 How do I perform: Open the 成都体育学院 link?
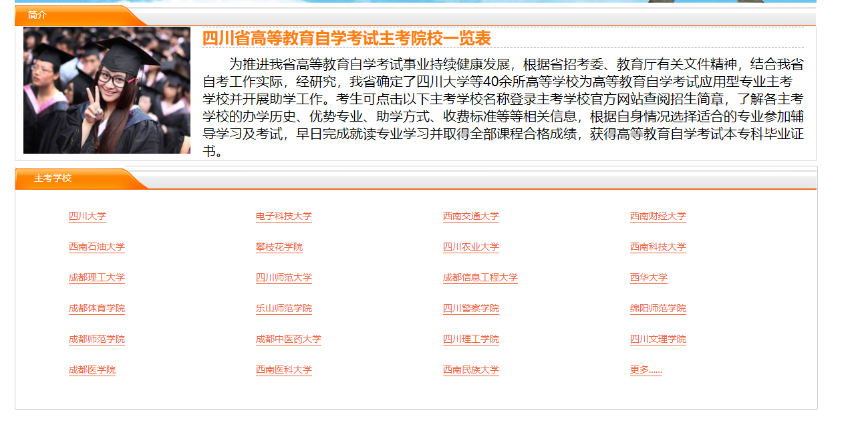pyautogui.click(x=97, y=309)
